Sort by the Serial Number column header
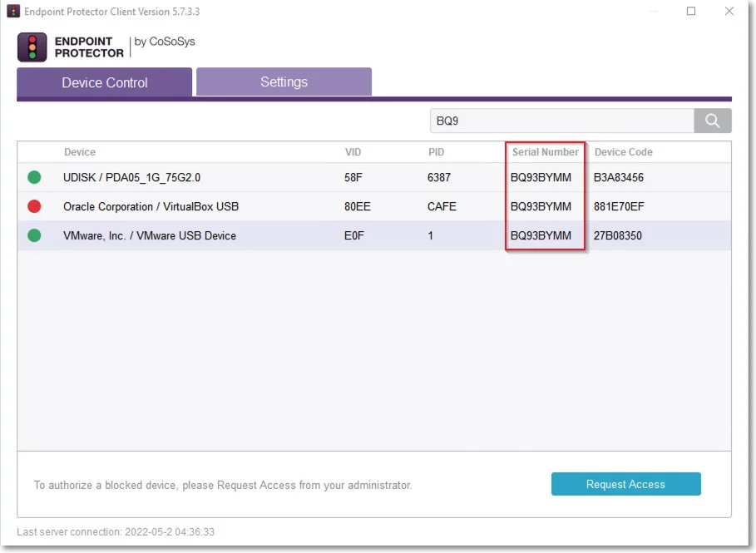 [x=546, y=152]
